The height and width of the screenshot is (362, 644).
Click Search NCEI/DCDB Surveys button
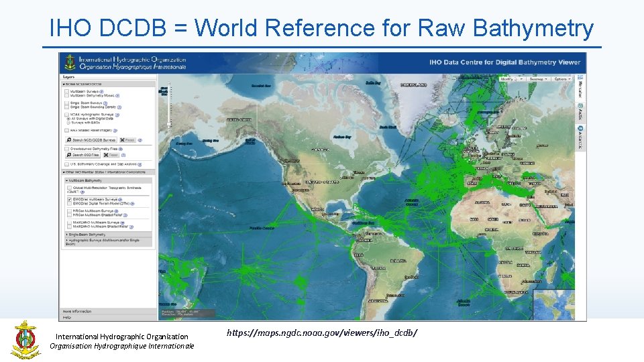(x=91, y=140)
